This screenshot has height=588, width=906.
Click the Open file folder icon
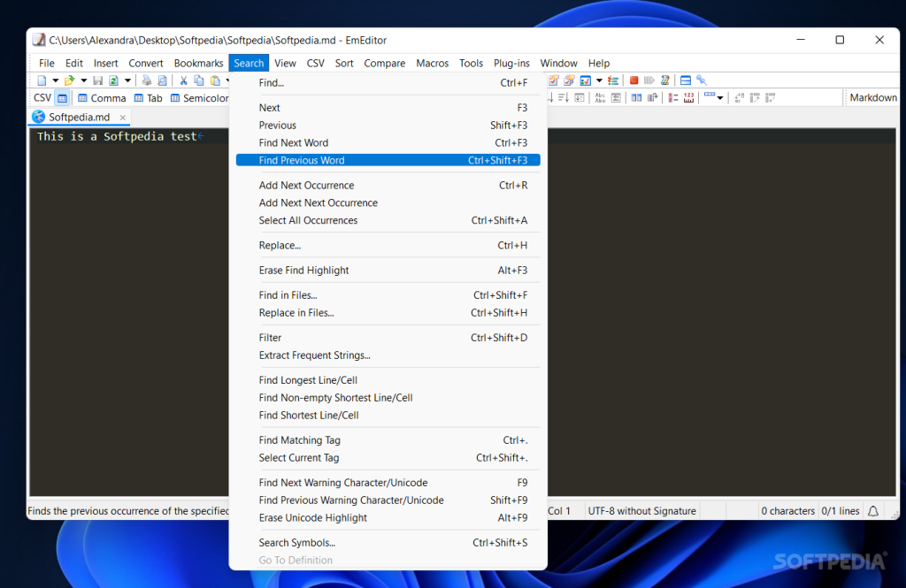(69, 80)
